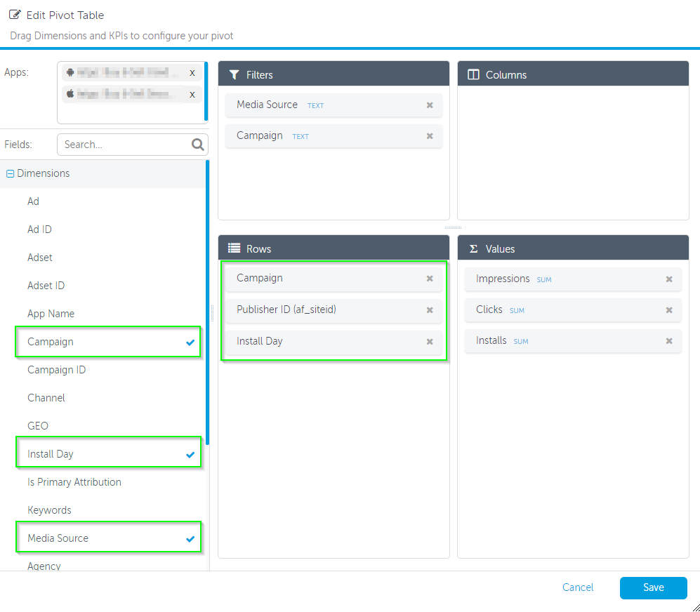Remove Impressions value using X icon
The width and height of the screenshot is (700, 612).
pos(669,279)
